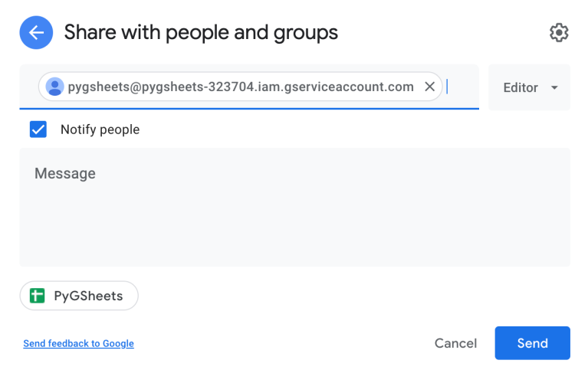Click the Message placeholder text

pyautogui.click(x=65, y=174)
